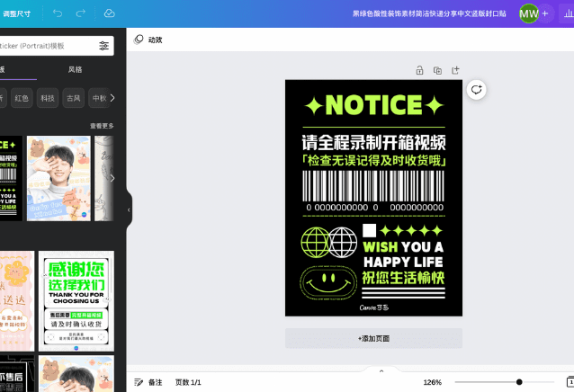Click the +添加页面 button

[x=373, y=338]
